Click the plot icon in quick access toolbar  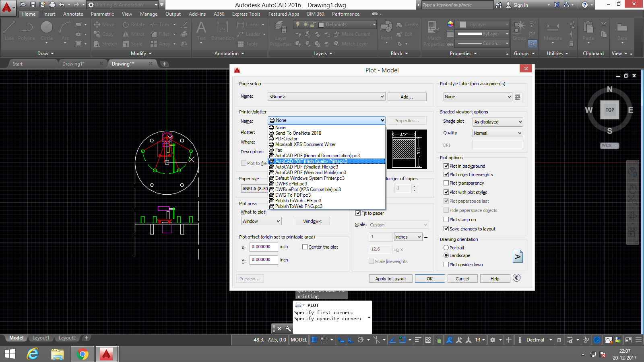pos(52,5)
